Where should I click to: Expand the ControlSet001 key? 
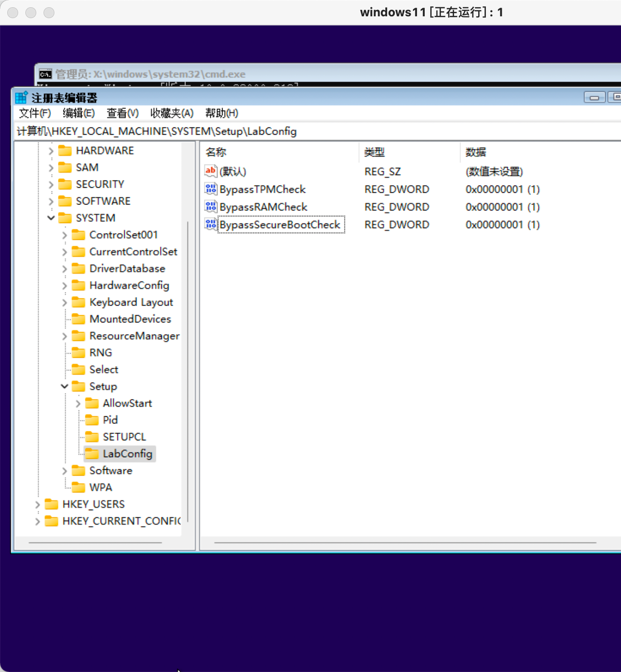(64, 235)
